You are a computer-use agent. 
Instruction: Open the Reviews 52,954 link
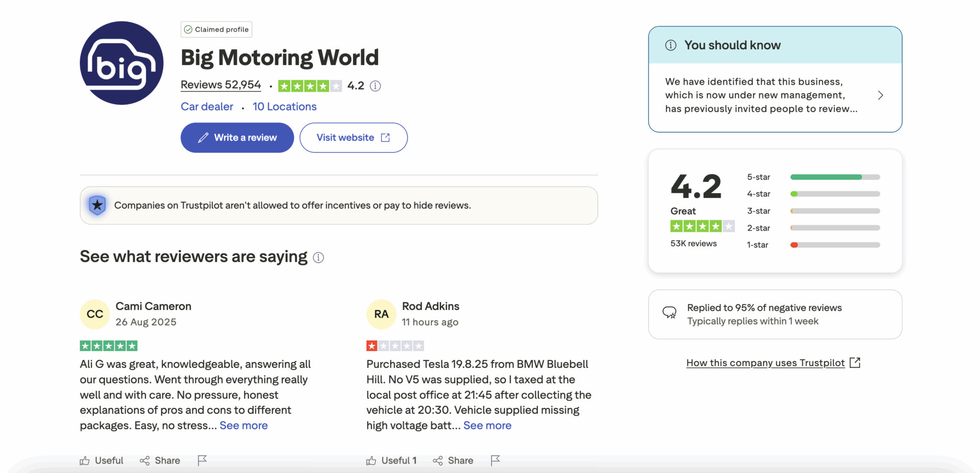(x=221, y=85)
